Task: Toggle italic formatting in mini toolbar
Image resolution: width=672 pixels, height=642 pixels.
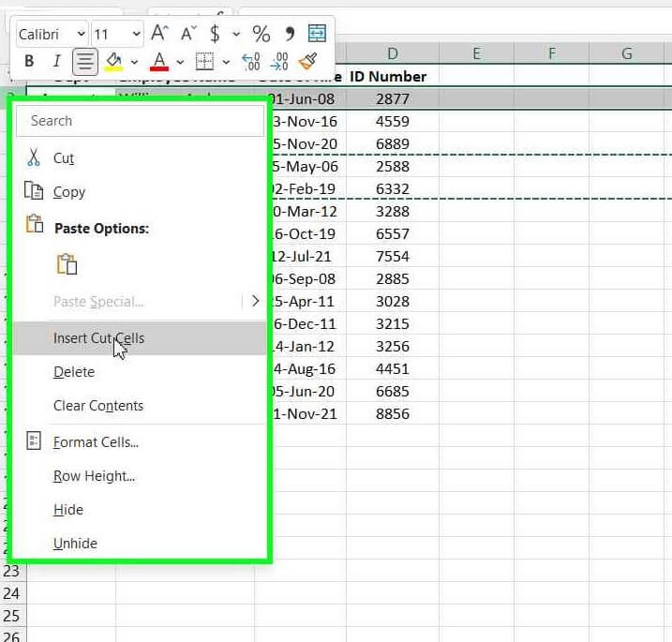Action: click(56, 62)
